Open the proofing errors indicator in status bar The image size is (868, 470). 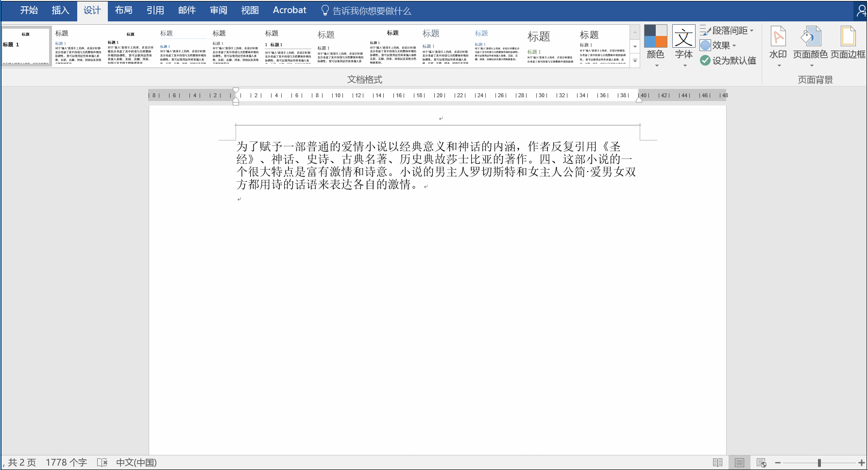pyautogui.click(x=102, y=462)
